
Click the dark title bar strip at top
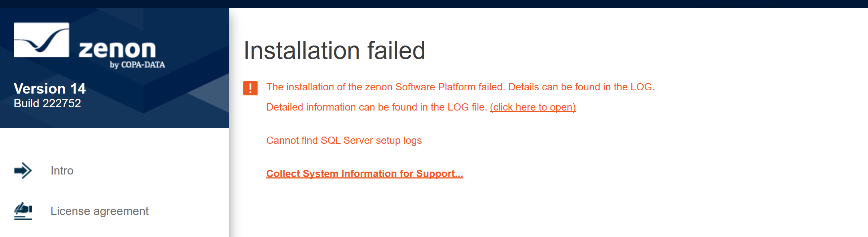click(x=433, y=4)
